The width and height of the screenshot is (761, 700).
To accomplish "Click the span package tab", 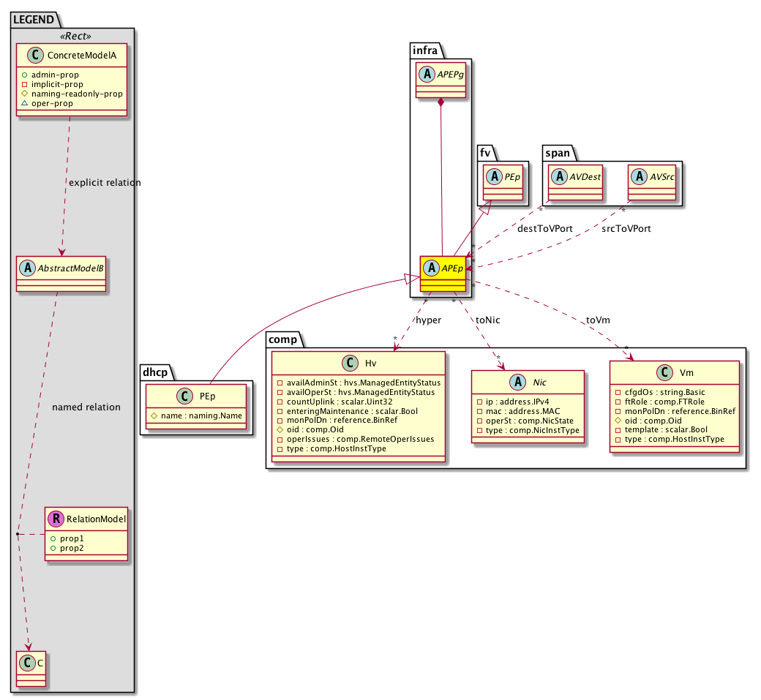I will [x=558, y=152].
